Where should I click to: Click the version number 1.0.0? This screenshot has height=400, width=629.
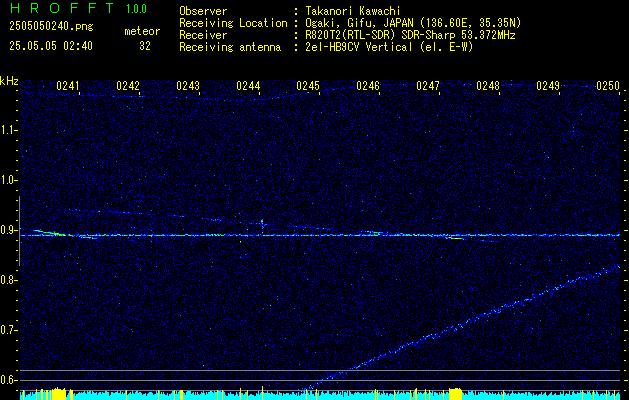[136, 9]
